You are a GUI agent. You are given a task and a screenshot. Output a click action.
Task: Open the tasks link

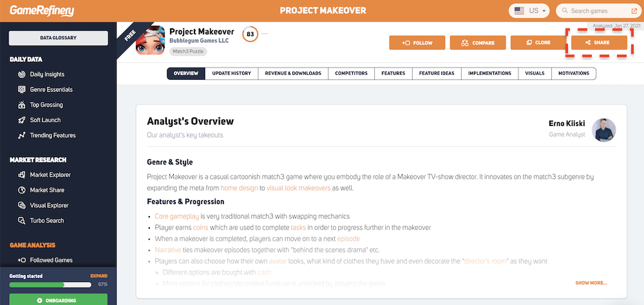[298, 227]
